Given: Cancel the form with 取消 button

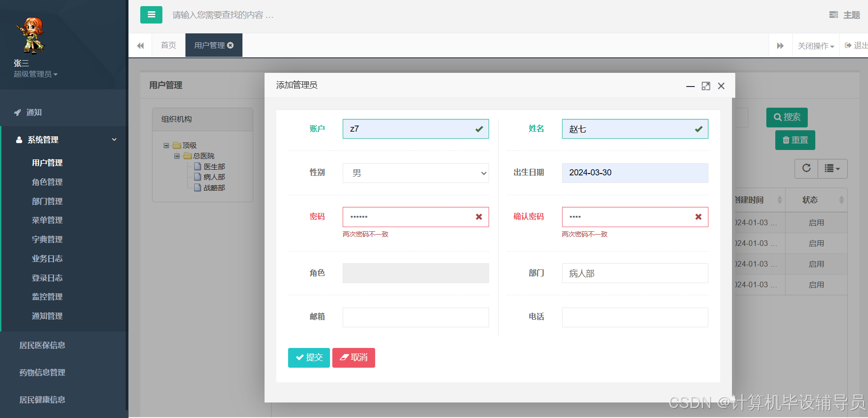Looking at the screenshot, I should click(354, 358).
